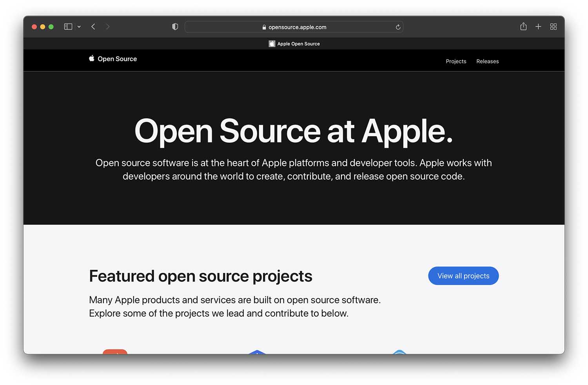Open the sidebar options dropdown chevron
588x385 pixels.
click(x=79, y=27)
